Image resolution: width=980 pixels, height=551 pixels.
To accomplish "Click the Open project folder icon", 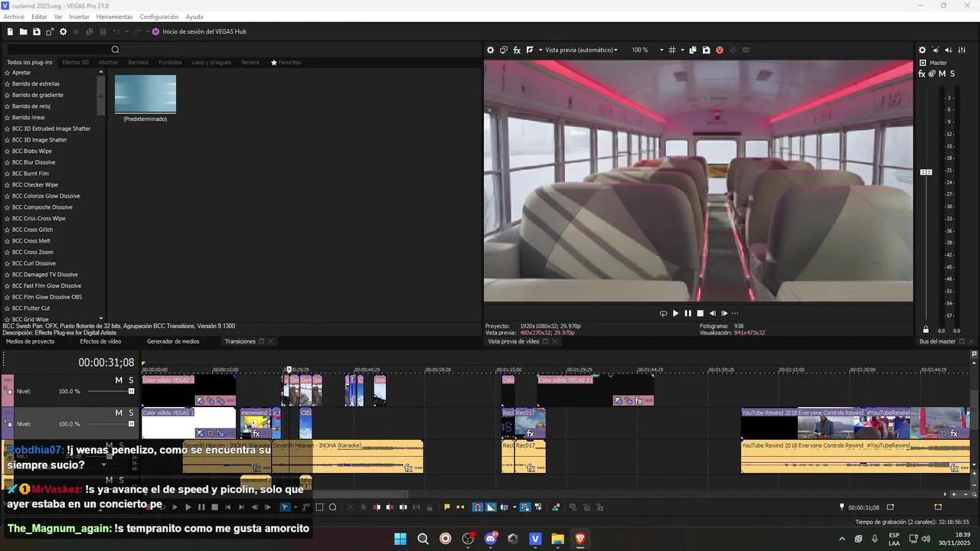I will [x=23, y=32].
